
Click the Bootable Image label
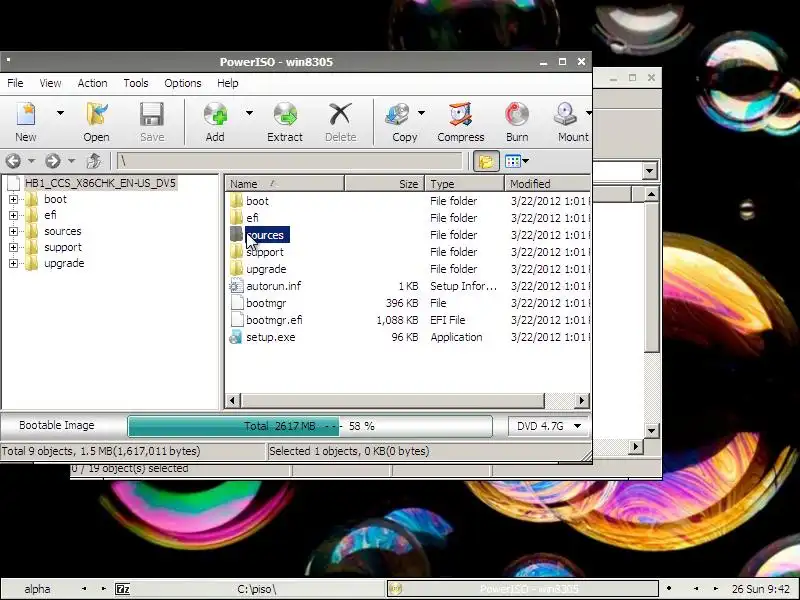click(57, 426)
